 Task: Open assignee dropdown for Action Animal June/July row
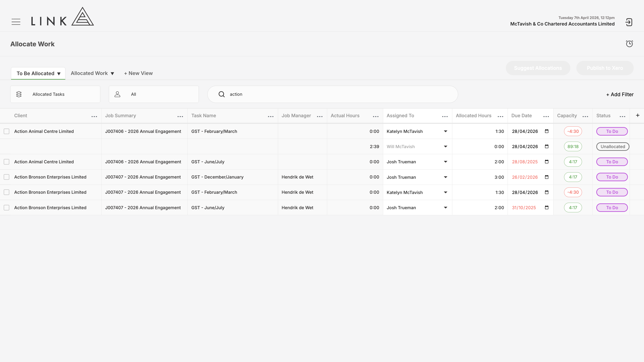point(445,162)
